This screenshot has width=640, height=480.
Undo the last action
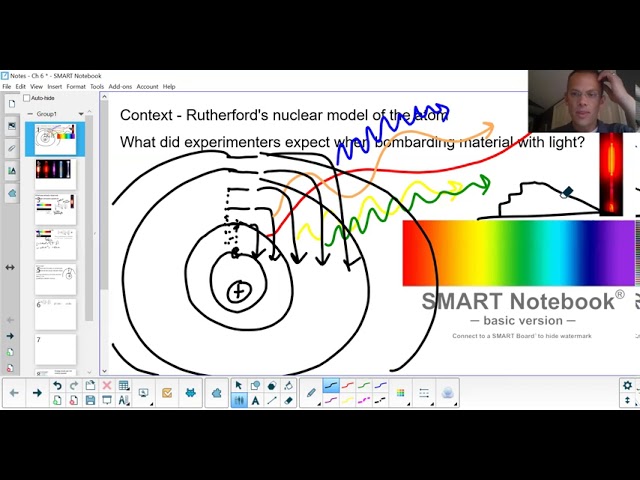[57, 385]
